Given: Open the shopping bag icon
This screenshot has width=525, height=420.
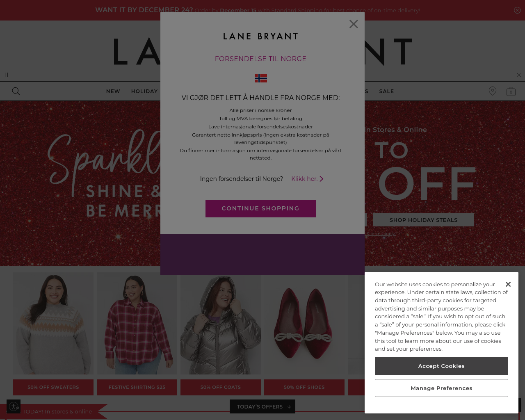Looking at the screenshot, I should click(511, 91).
